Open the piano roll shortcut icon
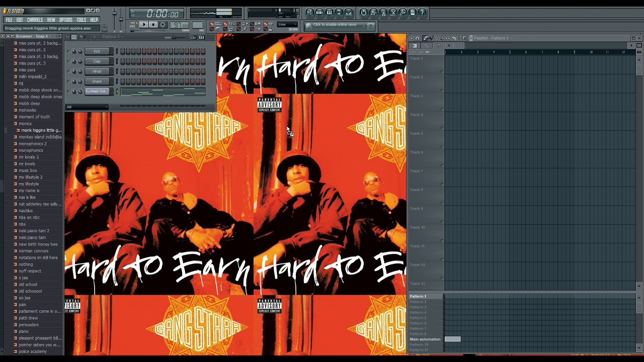The image size is (644, 362). 329,13
